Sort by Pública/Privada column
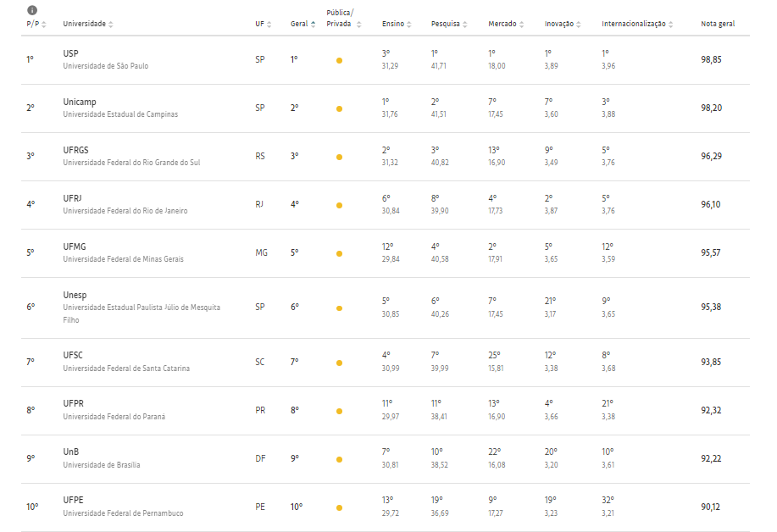 358,25
